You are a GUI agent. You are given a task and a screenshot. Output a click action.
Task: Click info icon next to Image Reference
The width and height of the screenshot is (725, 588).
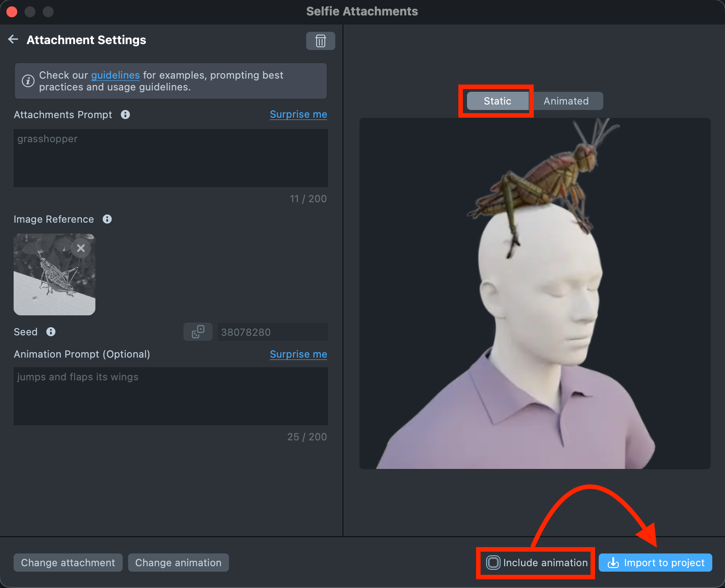pyautogui.click(x=107, y=219)
